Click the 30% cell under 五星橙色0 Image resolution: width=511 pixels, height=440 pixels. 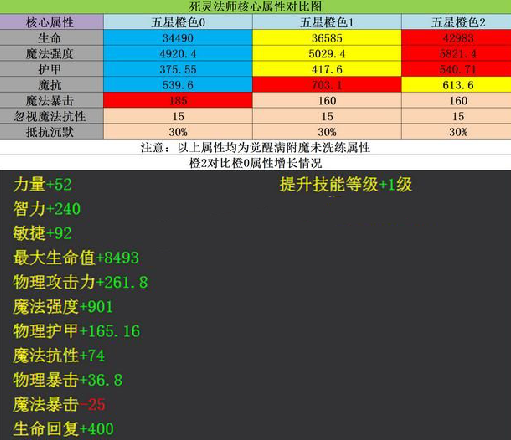tap(178, 132)
